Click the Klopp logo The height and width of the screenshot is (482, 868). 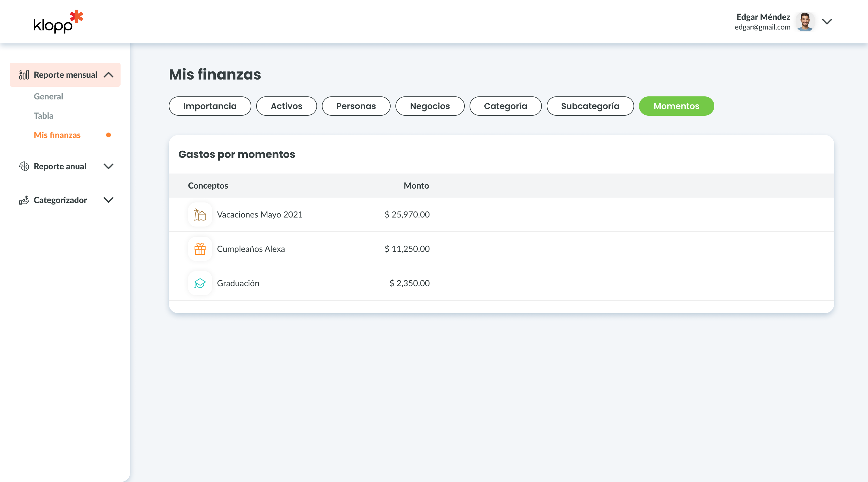[x=58, y=22]
